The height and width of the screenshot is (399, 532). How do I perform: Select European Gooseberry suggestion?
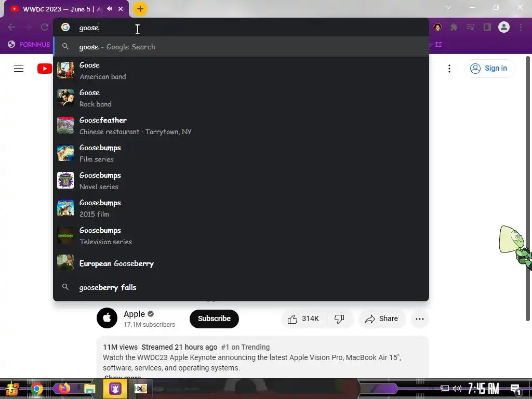click(x=241, y=263)
